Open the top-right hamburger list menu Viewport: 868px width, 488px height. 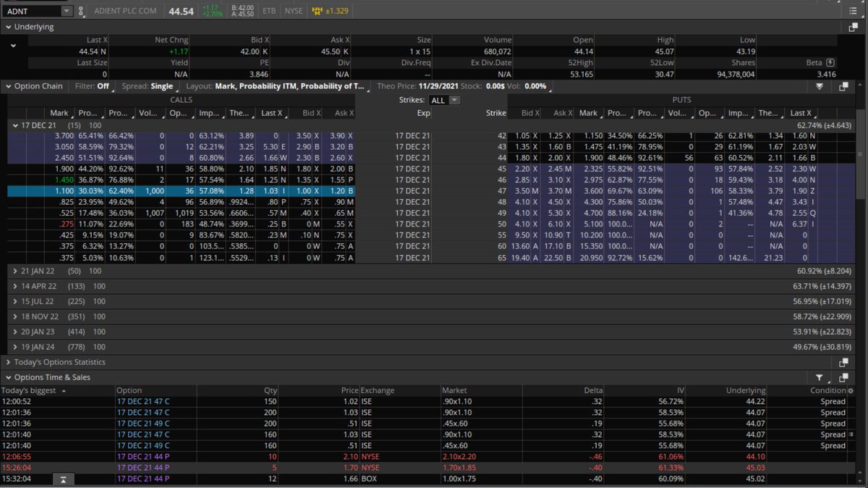pyautogui.click(x=852, y=11)
